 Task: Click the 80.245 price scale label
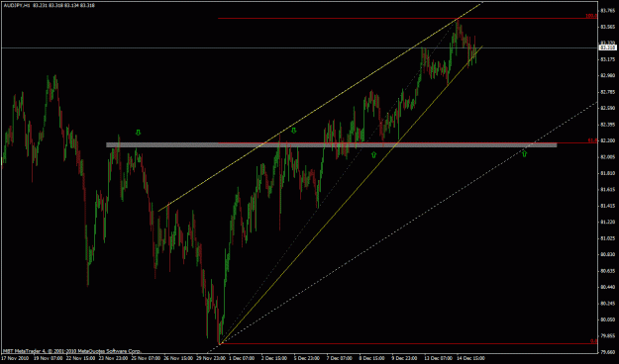(x=608, y=304)
